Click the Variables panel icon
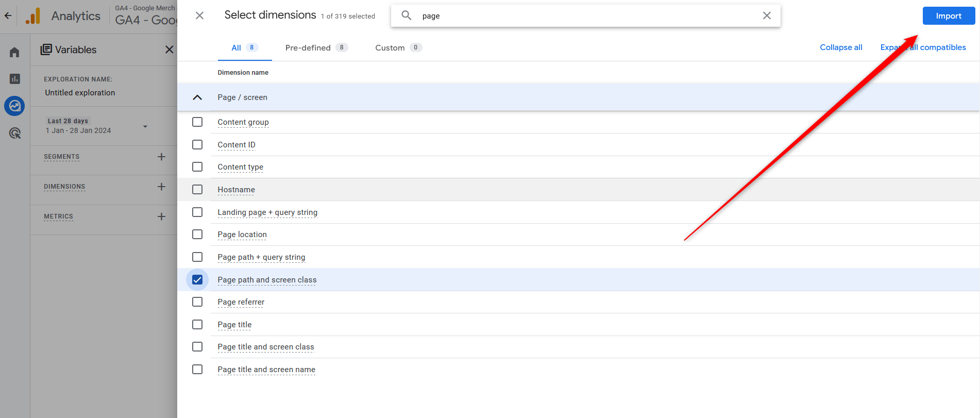The height and width of the screenshot is (418, 980). [x=46, y=49]
